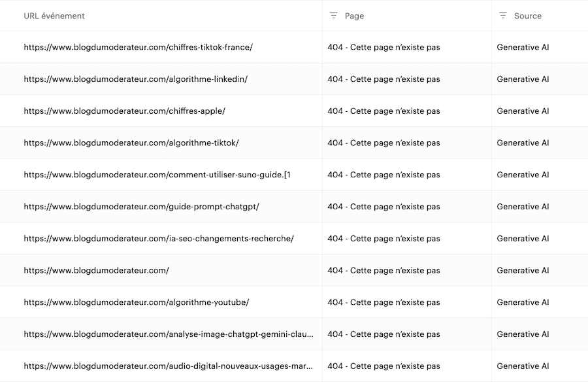
Task: Click the filter icon beside Source header
Action: point(503,16)
